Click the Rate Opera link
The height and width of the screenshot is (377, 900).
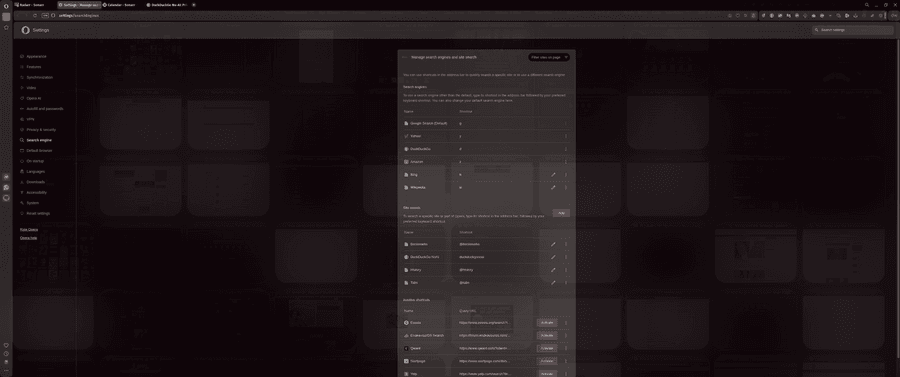tap(29, 230)
